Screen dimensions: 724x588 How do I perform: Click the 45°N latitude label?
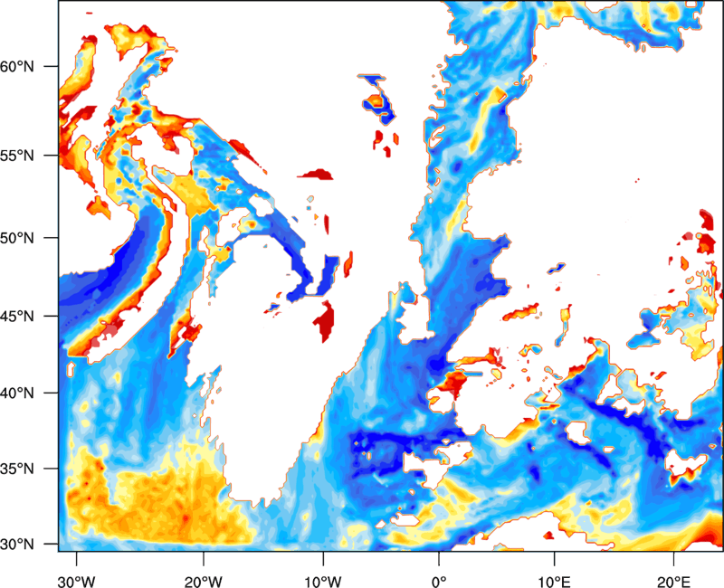tap(17, 316)
